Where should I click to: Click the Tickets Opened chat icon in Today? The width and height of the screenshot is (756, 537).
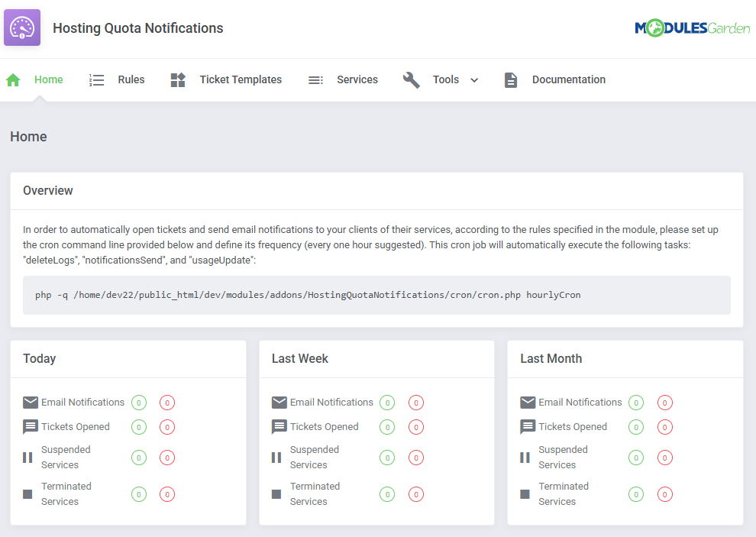pyautogui.click(x=31, y=427)
